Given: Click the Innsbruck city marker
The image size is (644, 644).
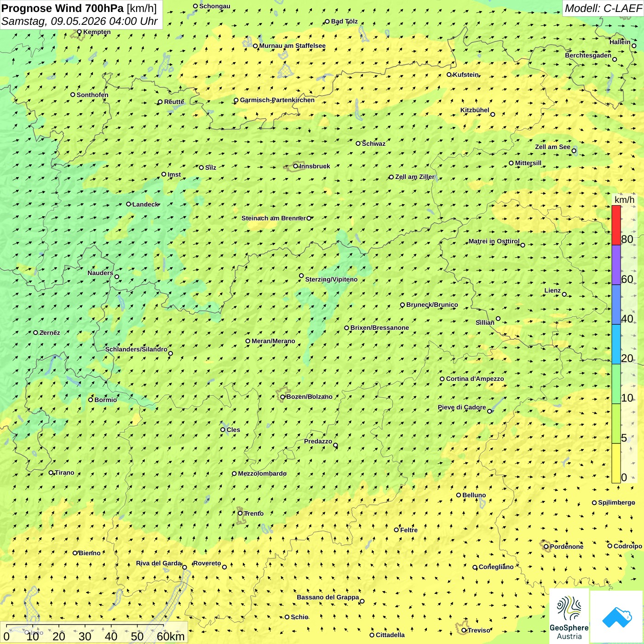Looking at the screenshot, I should tap(296, 166).
